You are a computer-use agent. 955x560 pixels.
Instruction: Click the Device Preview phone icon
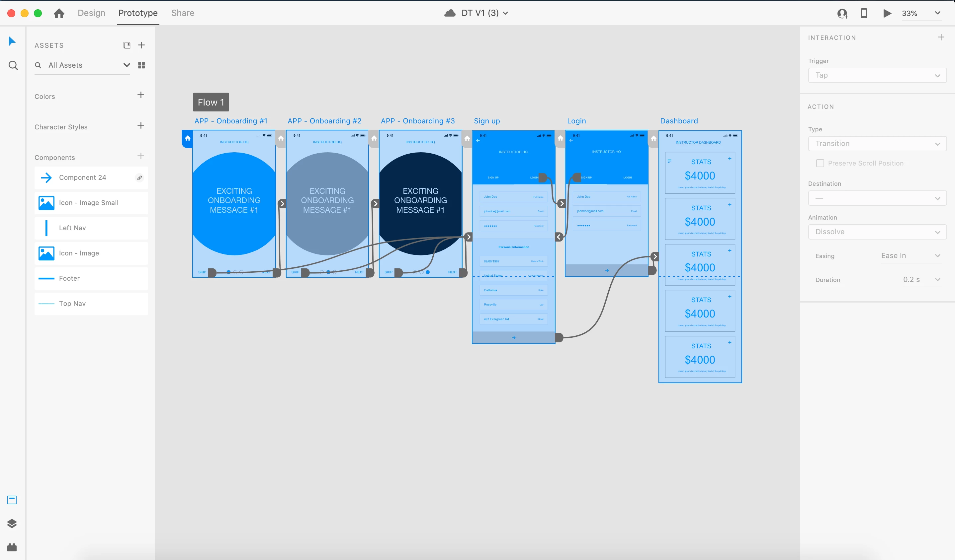coord(864,13)
